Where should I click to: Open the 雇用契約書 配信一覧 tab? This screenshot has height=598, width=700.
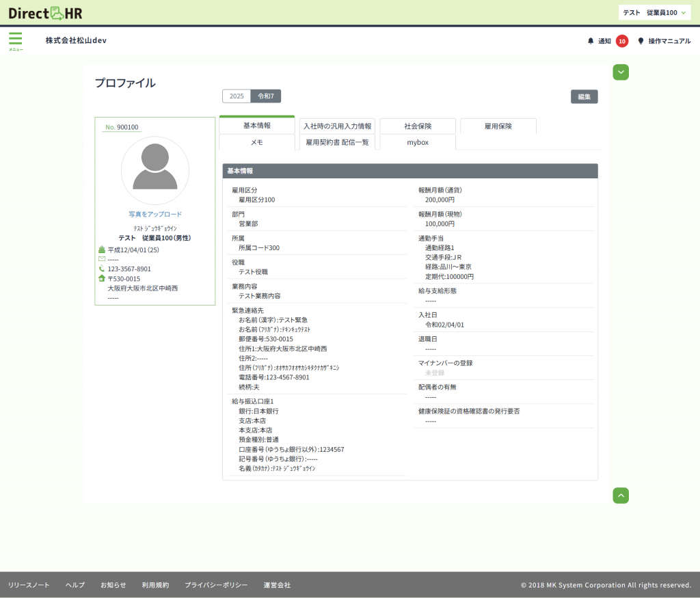coord(337,142)
